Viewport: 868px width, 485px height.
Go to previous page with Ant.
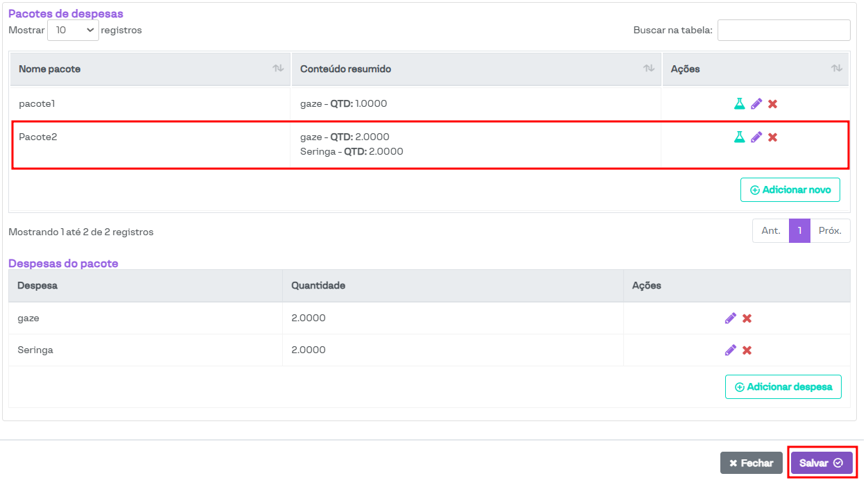771,231
